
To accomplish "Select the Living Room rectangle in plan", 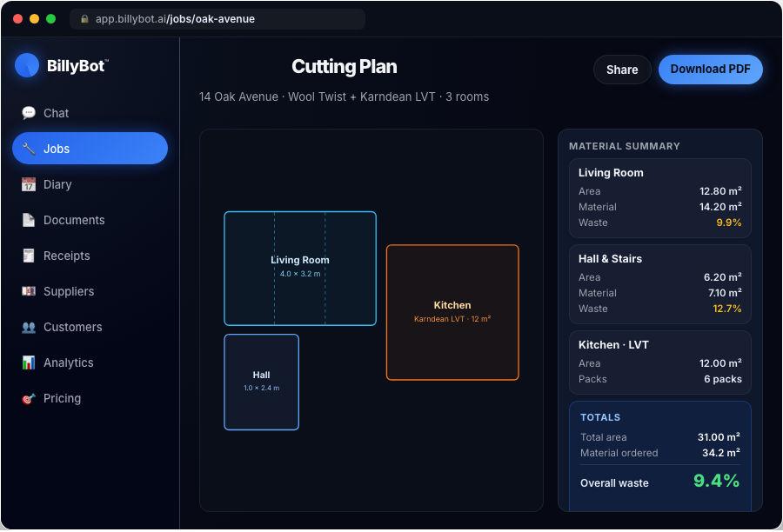I will pyautogui.click(x=300, y=269).
